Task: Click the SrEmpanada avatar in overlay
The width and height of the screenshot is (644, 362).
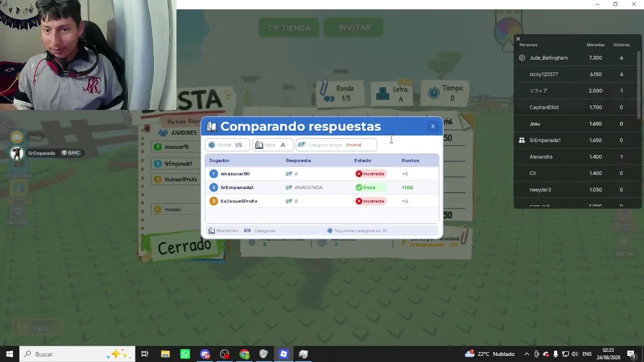Action: [x=17, y=153]
